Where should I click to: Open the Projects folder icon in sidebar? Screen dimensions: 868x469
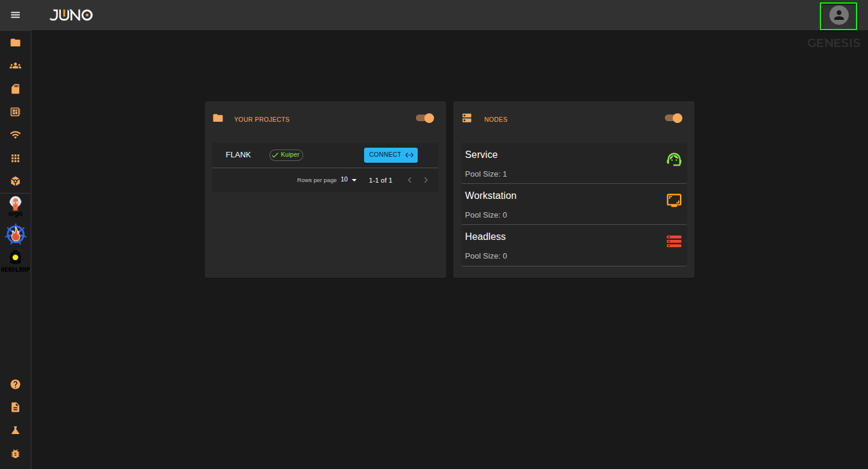click(15, 42)
